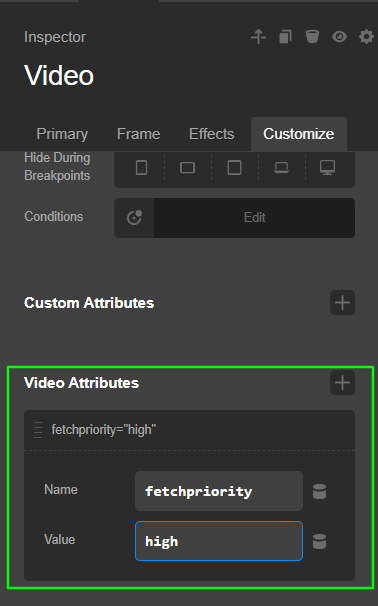
Task: Delete the Video element with the trash icon
Action: 312,37
